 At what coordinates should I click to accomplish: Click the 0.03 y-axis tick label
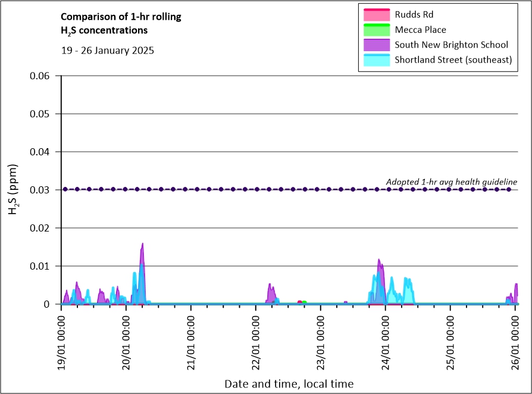[x=41, y=190]
